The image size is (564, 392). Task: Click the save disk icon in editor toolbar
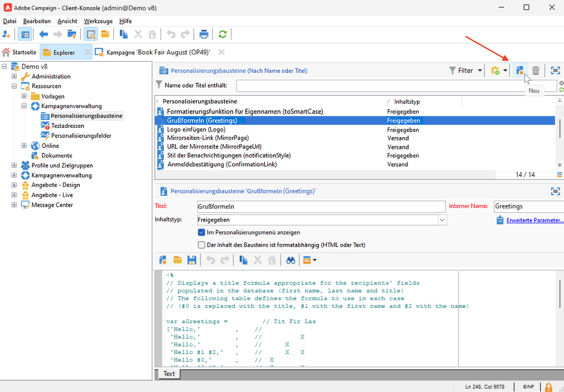(x=191, y=260)
